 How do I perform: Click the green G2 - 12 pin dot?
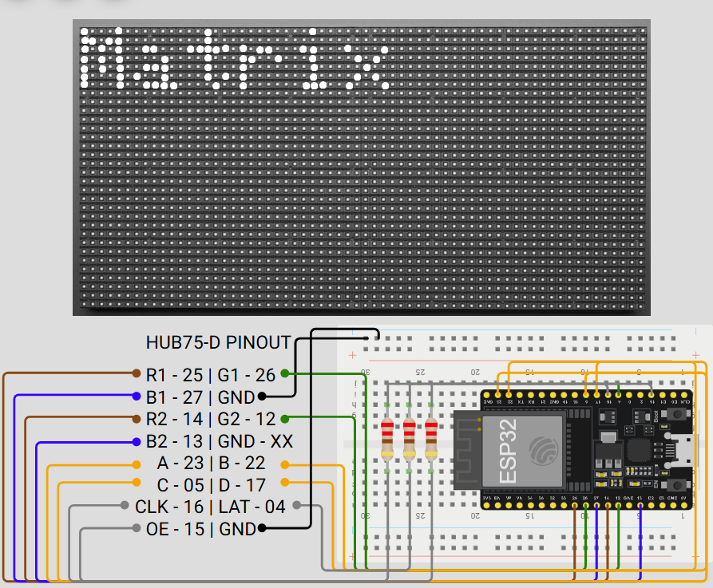pyautogui.click(x=285, y=417)
